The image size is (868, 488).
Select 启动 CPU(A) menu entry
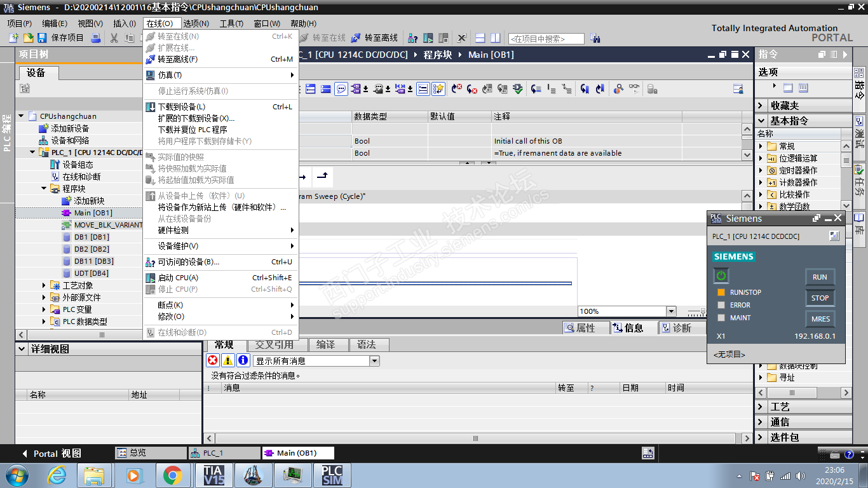pyautogui.click(x=220, y=278)
